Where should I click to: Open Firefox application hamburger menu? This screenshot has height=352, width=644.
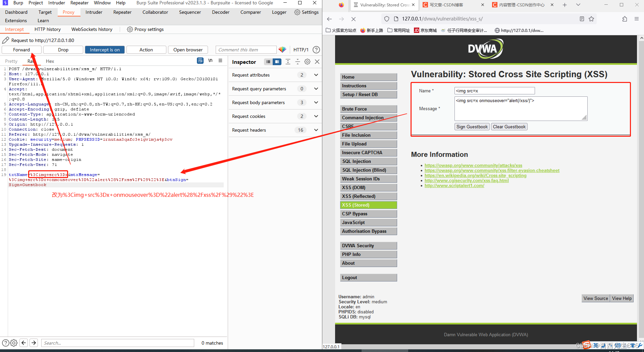point(637,19)
